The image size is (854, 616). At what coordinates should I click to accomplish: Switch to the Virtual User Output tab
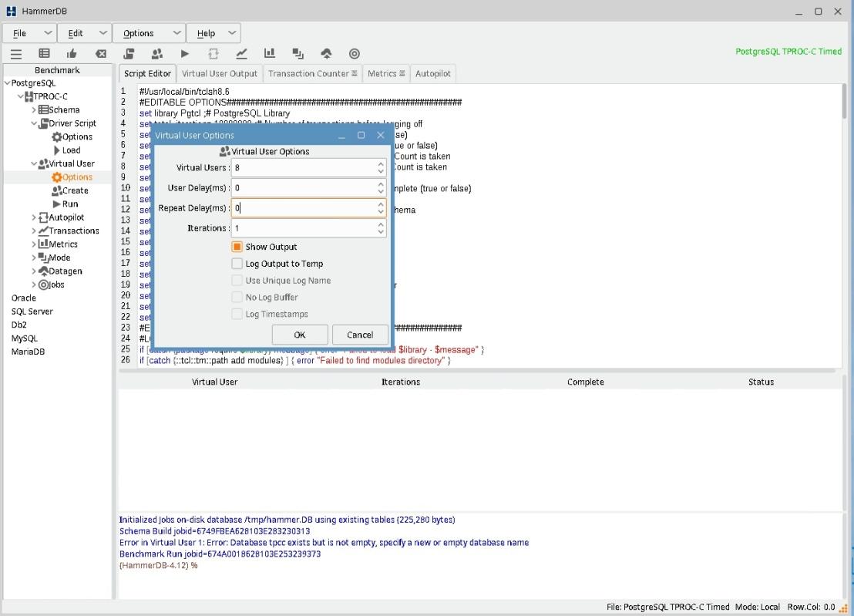219,73
